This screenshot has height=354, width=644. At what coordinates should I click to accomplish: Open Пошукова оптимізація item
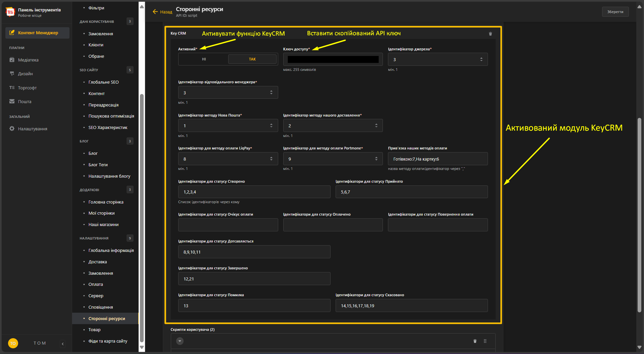pyautogui.click(x=111, y=116)
